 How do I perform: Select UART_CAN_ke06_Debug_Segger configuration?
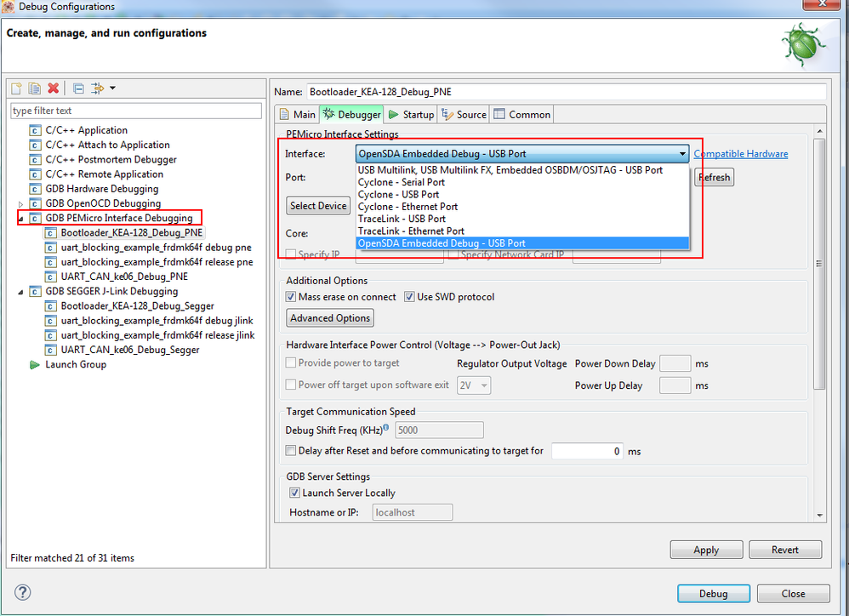[x=130, y=349]
